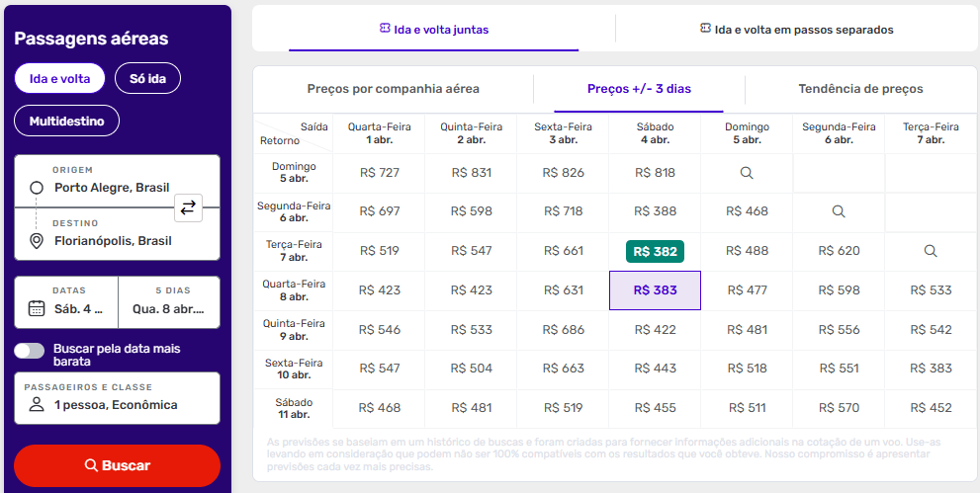Switch to Preços por companhia aérea tab

pos(393,89)
